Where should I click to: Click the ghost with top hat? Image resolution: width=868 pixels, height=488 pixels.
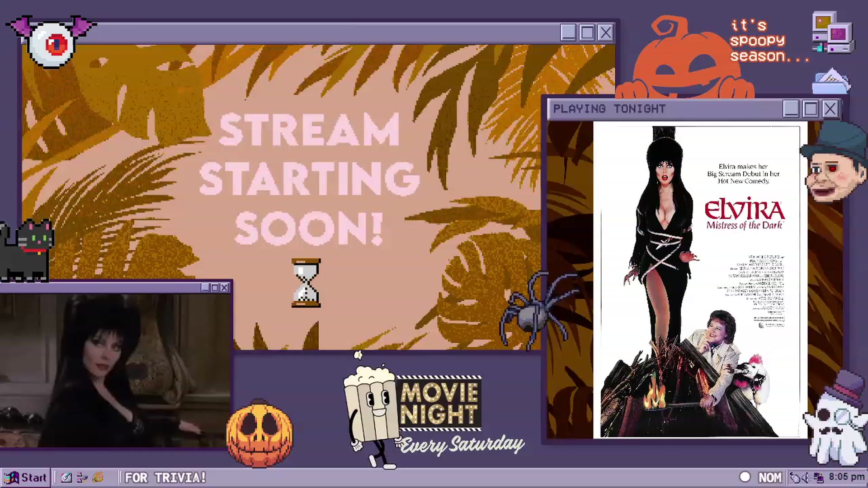(x=836, y=418)
